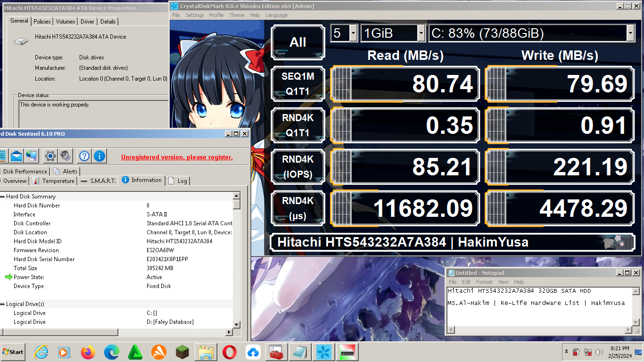Viewport: 644px width, 362px height.
Task: Open the Disk Performance tab
Action: (25, 172)
